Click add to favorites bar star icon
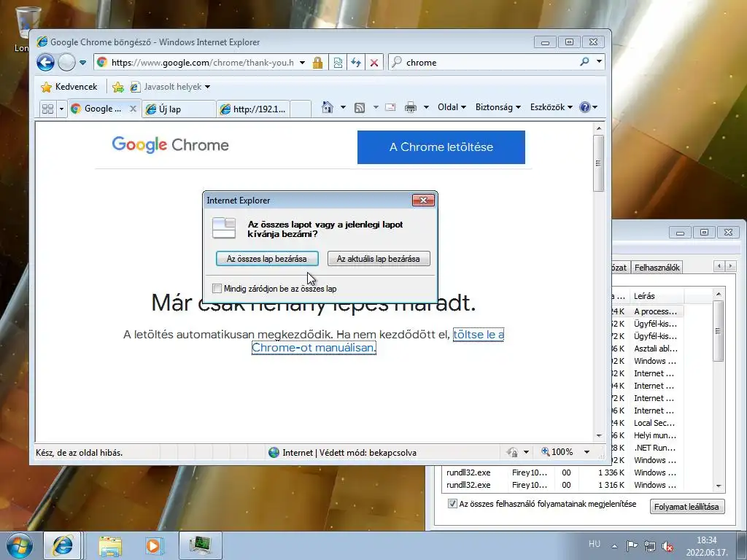This screenshot has width=747, height=560. point(118,87)
